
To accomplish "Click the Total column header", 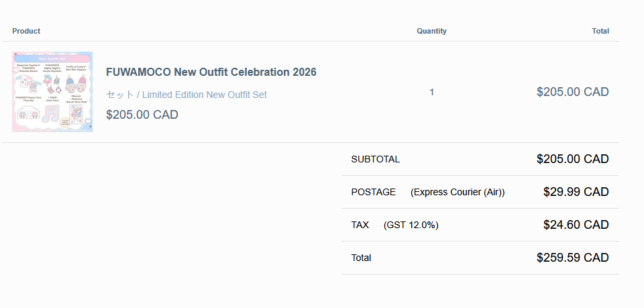I will click(600, 31).
